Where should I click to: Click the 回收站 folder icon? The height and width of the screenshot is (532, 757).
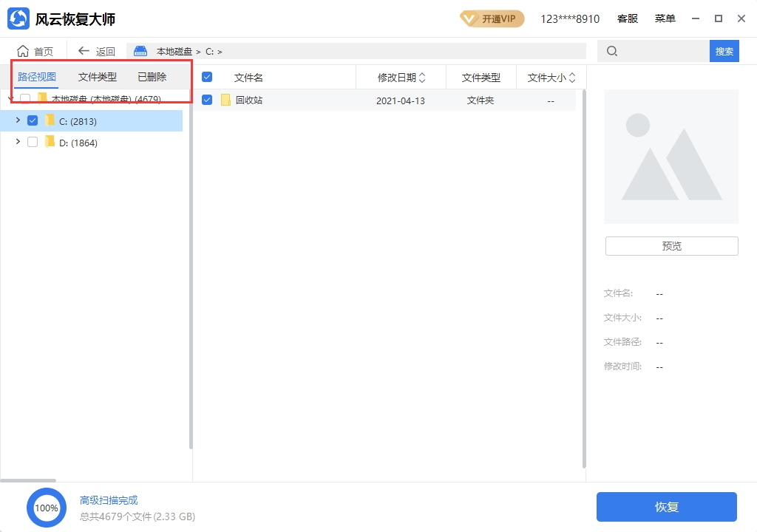pos(226,100)
